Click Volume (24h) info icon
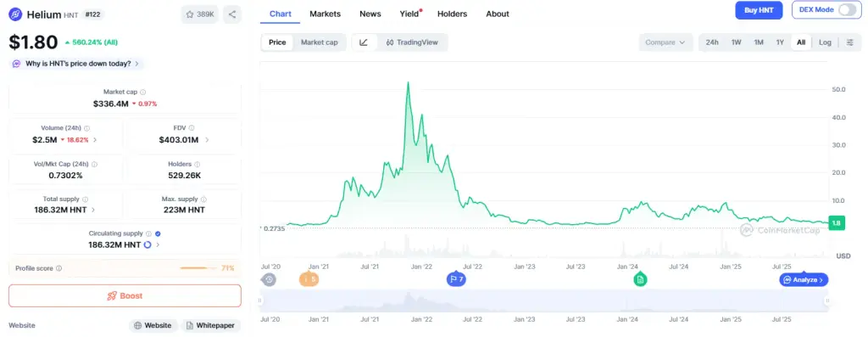868x337 pixels. click(87, 128)
